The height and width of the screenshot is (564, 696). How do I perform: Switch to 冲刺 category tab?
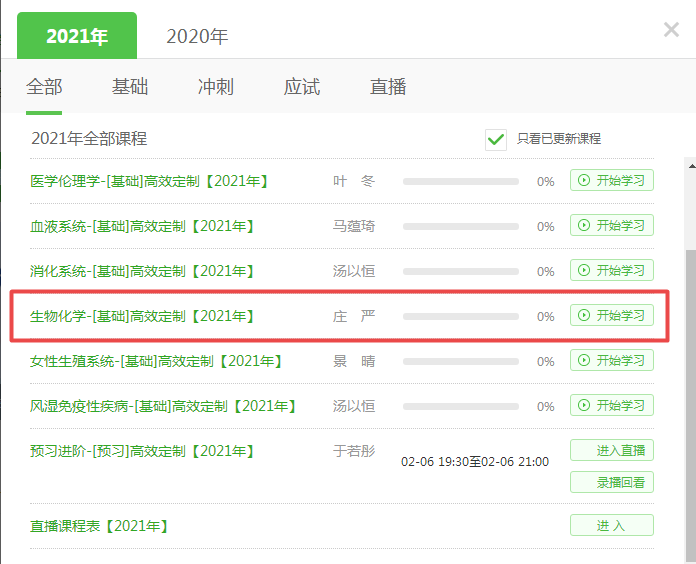216,87
